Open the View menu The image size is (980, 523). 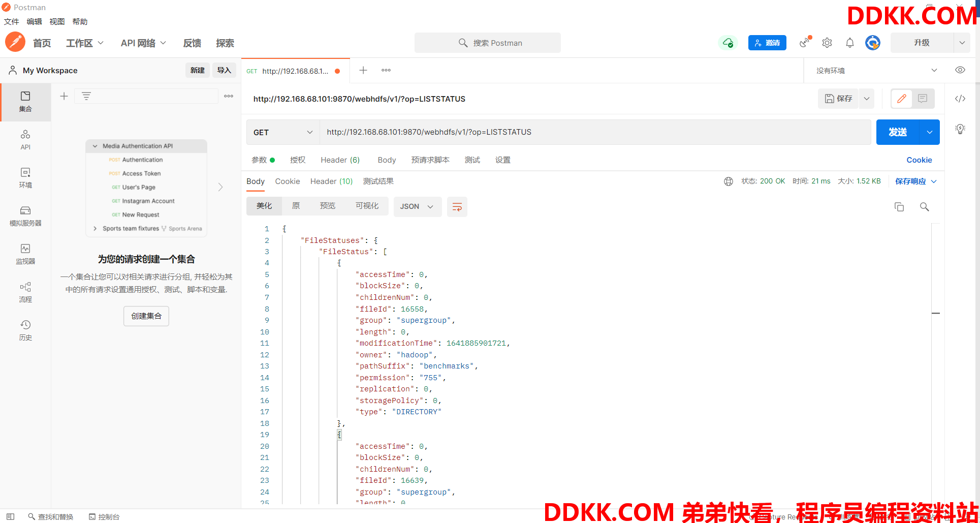point(57,21)
